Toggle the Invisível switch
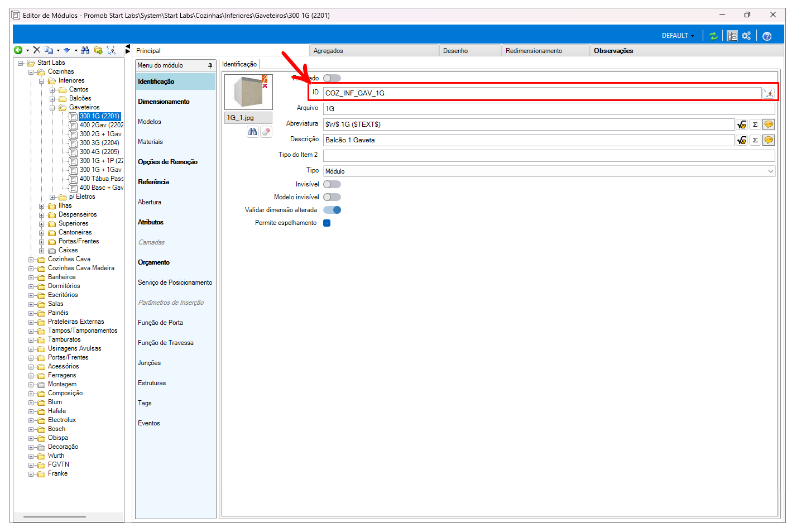 332,184
